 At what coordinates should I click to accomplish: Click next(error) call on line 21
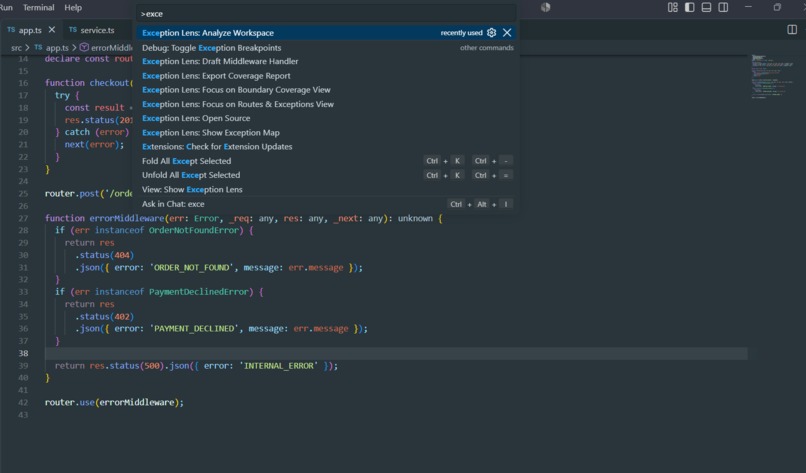click(x=94, y=144)
